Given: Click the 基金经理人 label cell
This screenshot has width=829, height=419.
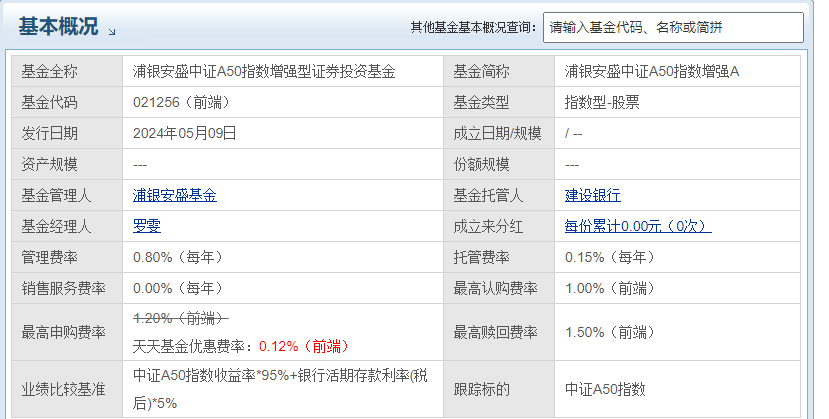Looking at the screenshot, I should pyautogui.click(x=67, y=226).
